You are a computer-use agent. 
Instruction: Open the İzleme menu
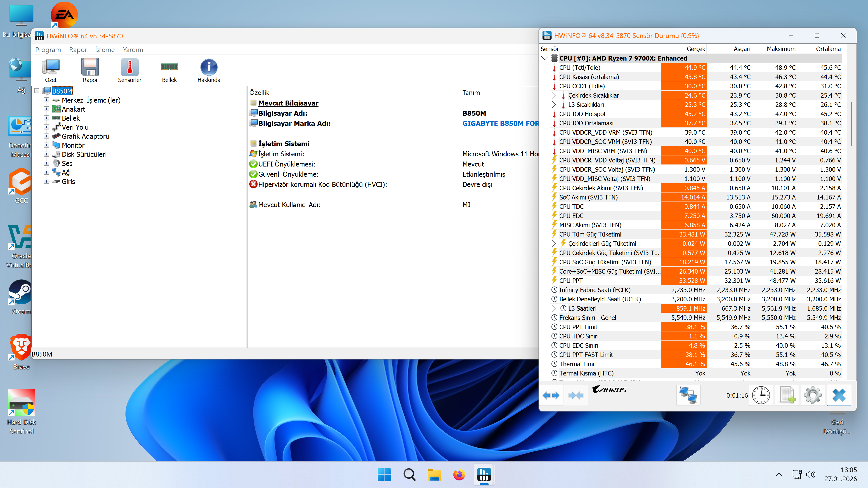(x=105, y=49)
